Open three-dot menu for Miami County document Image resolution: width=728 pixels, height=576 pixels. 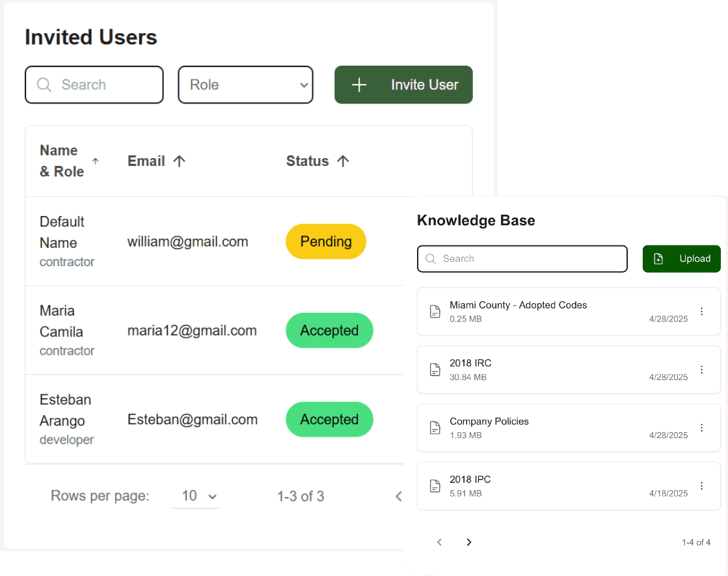click(x=701, y=312)
